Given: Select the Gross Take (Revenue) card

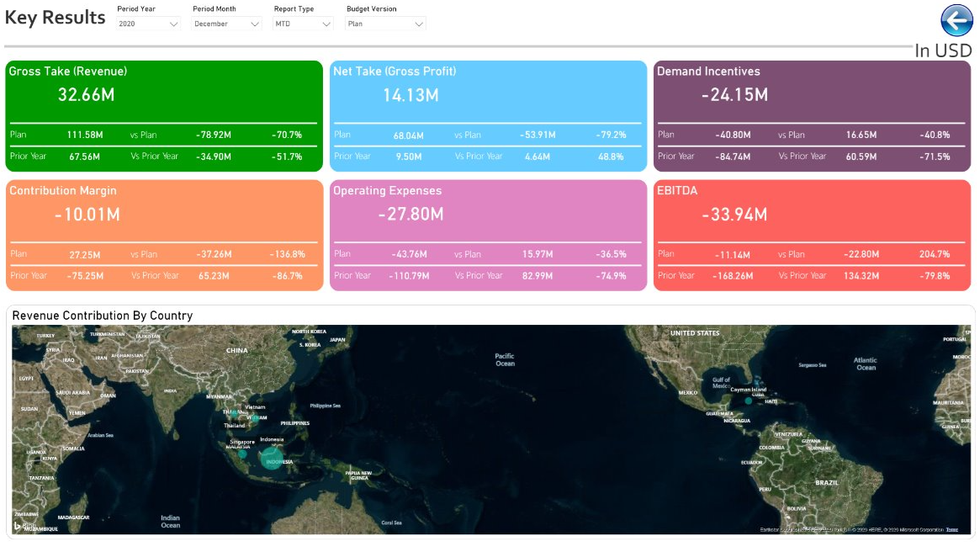Looking at the screenshot, I should pos(164,116).
